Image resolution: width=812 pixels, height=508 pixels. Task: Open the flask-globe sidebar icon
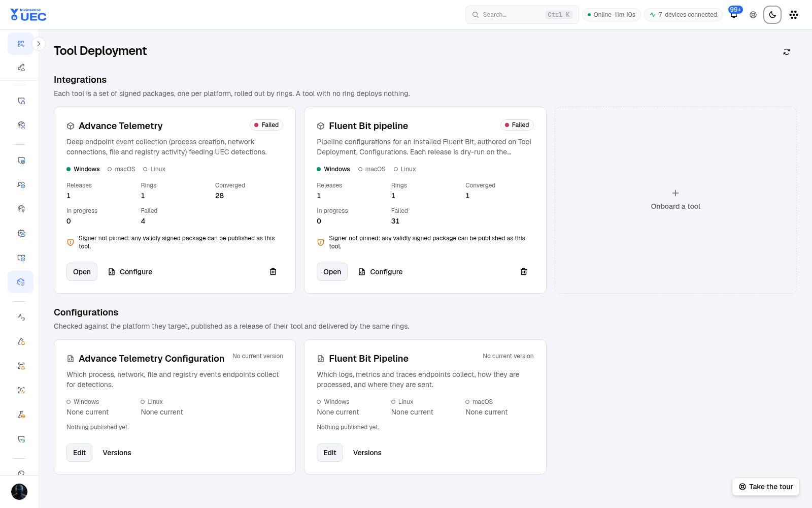pos(21,415)
